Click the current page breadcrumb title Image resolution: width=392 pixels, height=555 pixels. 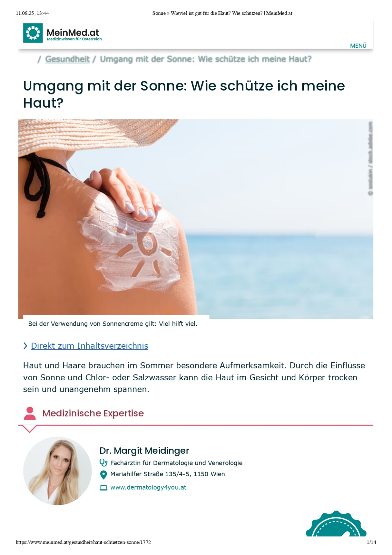205,59
